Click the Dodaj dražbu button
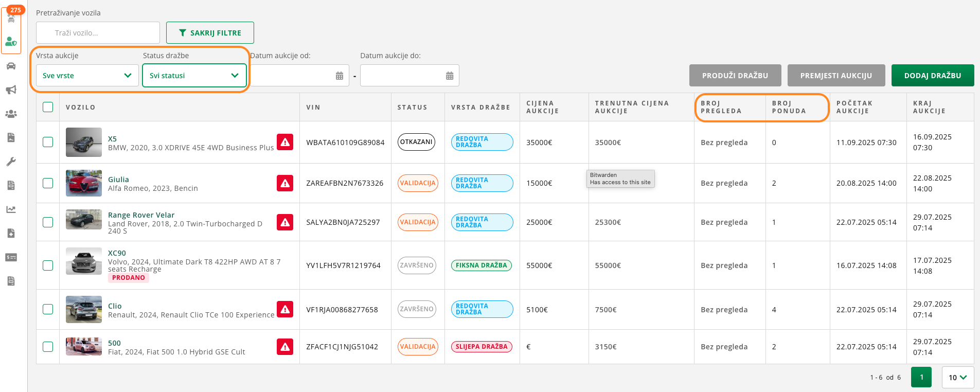Screen dimensions: 980x392 (x=932, y=76)
